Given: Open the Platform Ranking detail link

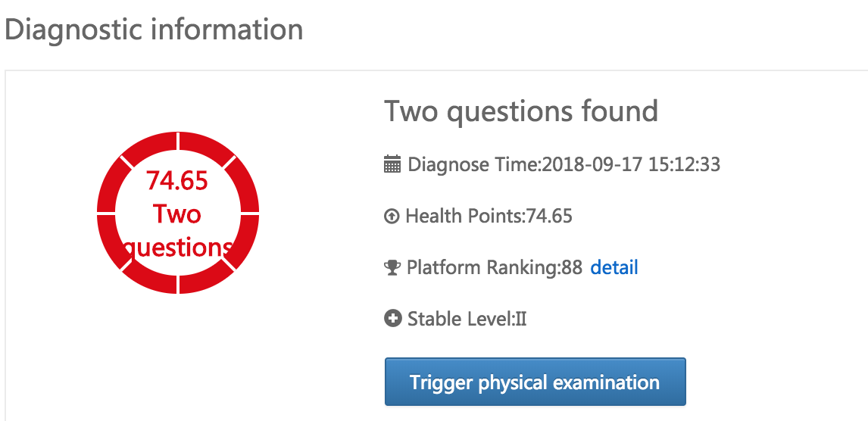Looking at the screenshot, I should (614, 267).
